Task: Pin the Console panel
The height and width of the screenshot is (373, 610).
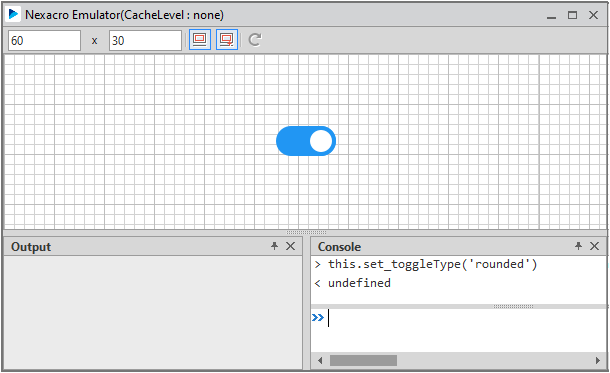Action: point(578,246)
